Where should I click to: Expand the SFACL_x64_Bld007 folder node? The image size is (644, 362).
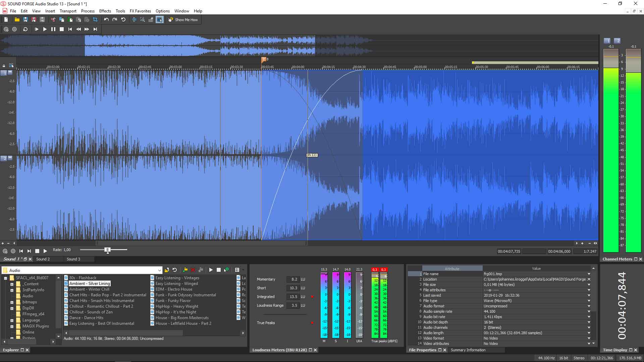click(6, 278)
